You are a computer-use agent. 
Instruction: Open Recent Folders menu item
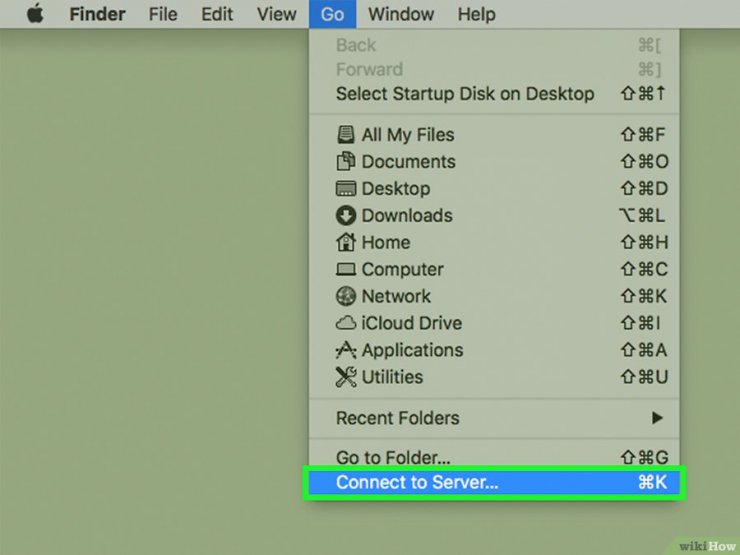pos(495,418)
